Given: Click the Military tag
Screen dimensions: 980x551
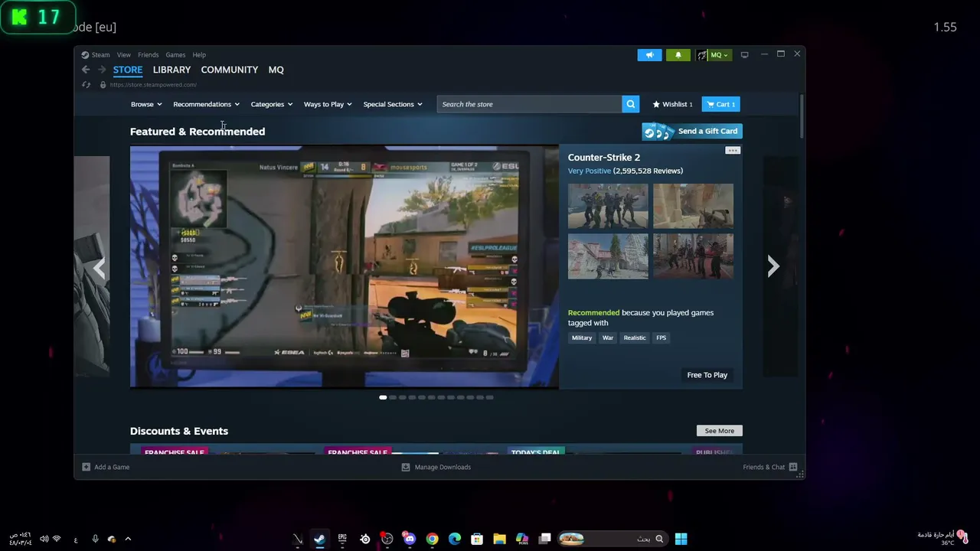Looking at the screenshot, I should coord(582,337).
